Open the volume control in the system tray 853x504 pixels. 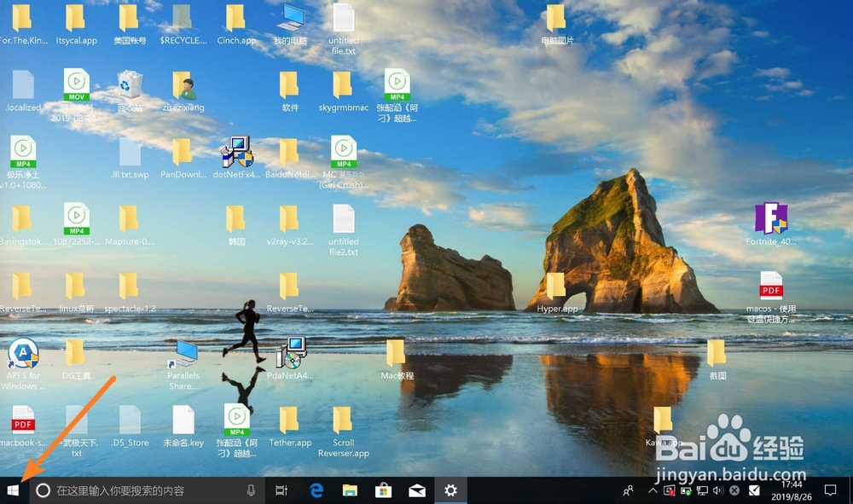pos(717,490)
